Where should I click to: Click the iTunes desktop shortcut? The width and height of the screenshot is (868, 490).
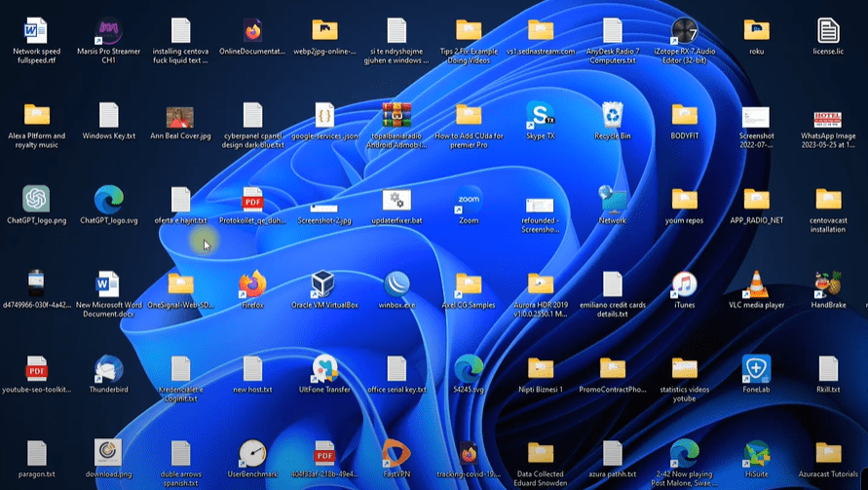tap(684, 284)
